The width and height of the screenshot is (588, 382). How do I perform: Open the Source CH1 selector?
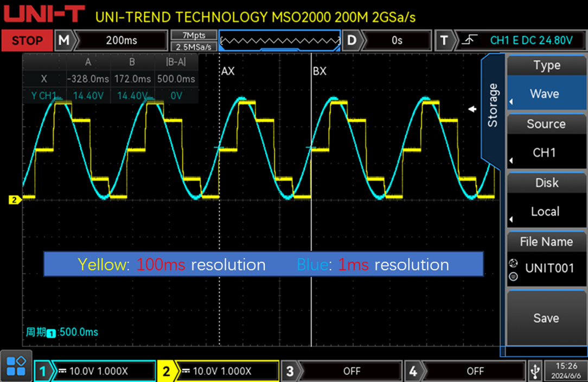pos(546,152)
